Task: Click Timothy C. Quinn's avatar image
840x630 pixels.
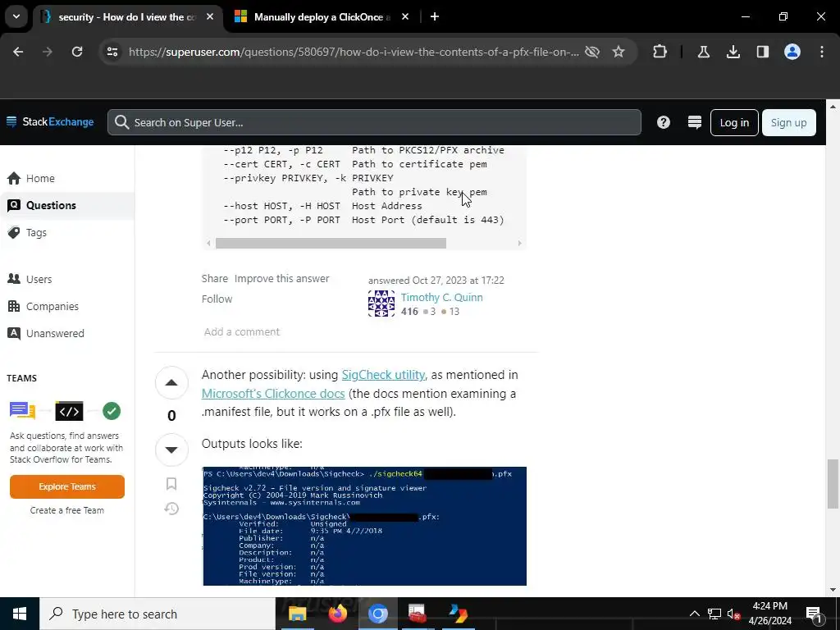Action: 381,304
